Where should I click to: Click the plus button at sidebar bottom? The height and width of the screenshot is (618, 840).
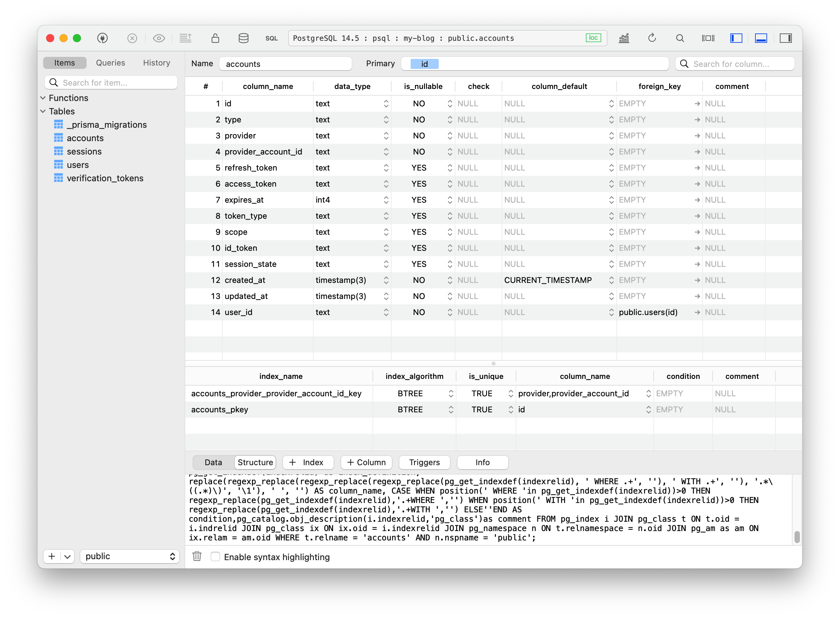(x=51, y=556)
